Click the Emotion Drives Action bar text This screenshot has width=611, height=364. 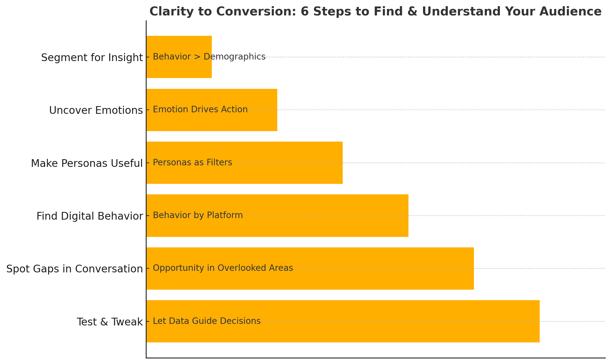click(x=200, y=110)
